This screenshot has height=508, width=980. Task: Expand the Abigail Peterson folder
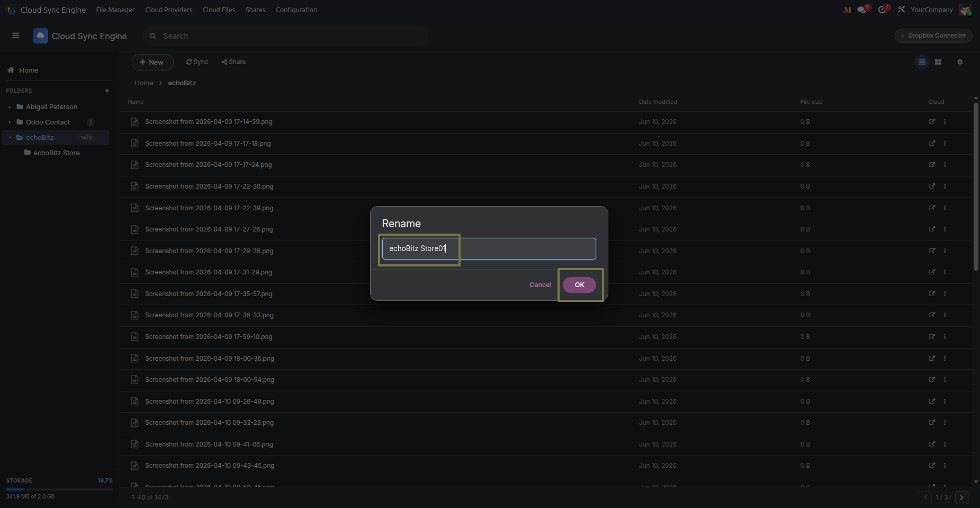(x=10, y=107)
